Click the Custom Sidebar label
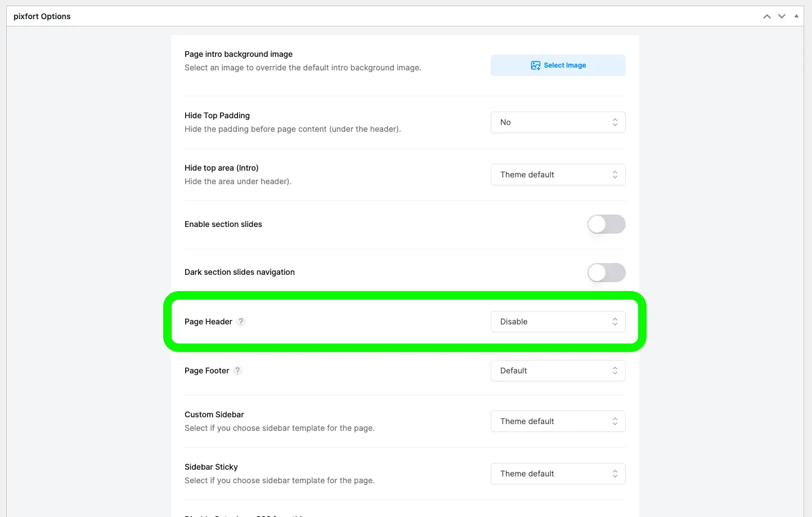This screenshot has height=517, width=812. (214, 415)
